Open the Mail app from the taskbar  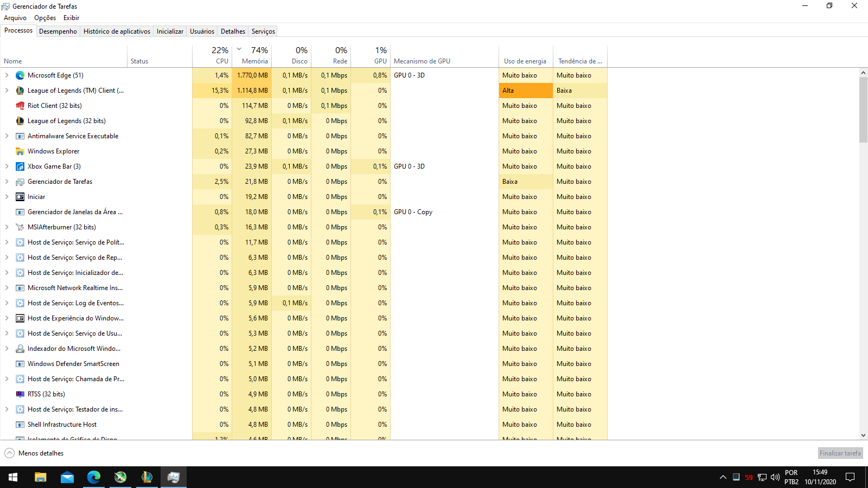(67, 477)
